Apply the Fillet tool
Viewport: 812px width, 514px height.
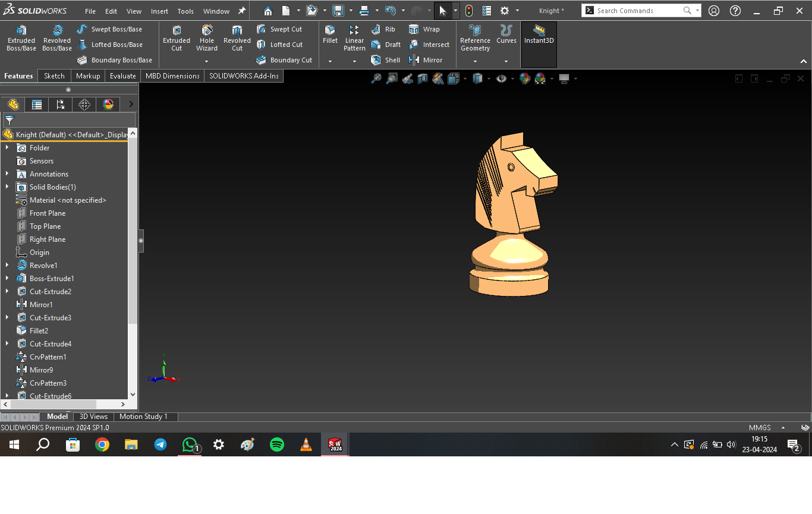coord(330,35)
